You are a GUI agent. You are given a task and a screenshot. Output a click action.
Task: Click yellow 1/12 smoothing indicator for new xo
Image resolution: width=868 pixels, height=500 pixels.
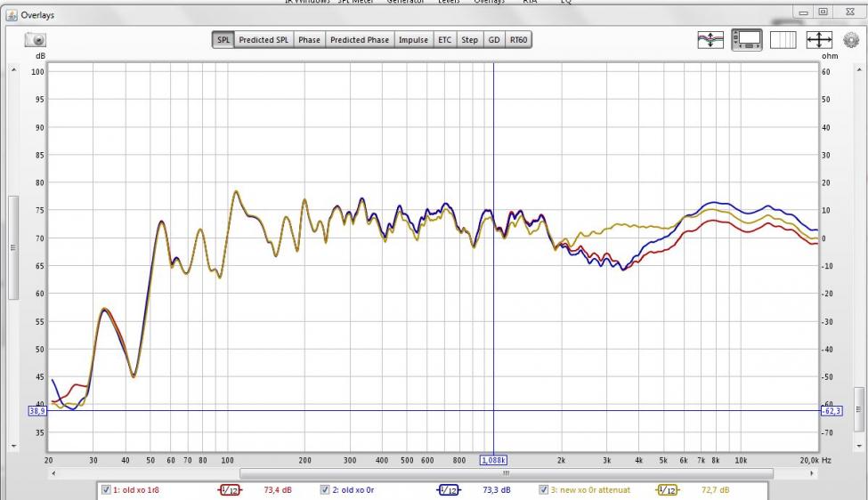coord(667,490)
